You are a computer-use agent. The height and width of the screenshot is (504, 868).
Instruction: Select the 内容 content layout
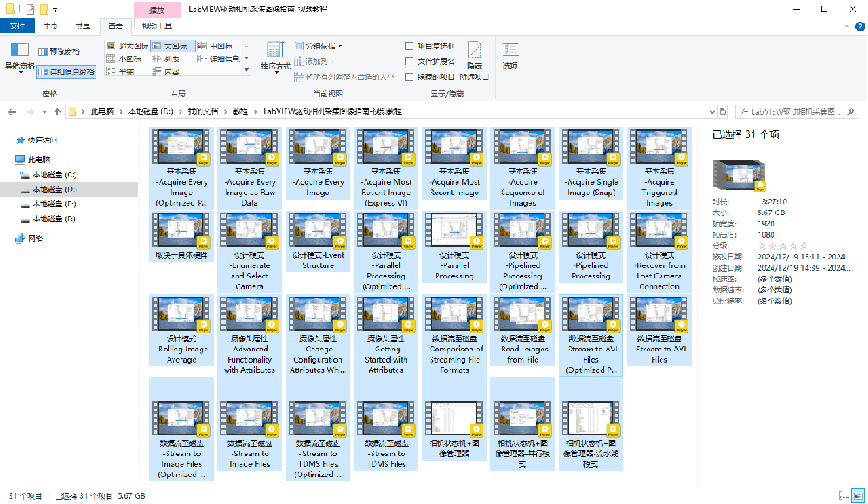[166, 72]
